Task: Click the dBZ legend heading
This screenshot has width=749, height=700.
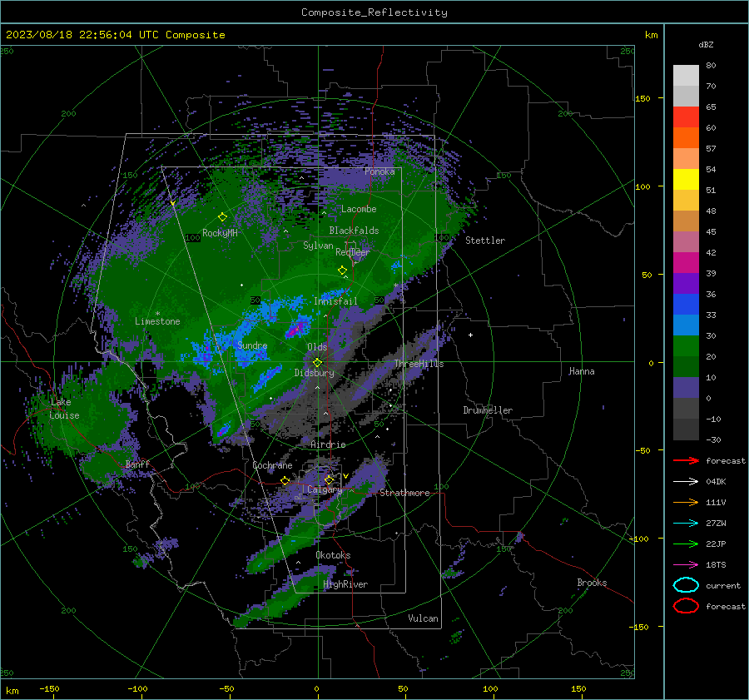Action: coord(706,45)
